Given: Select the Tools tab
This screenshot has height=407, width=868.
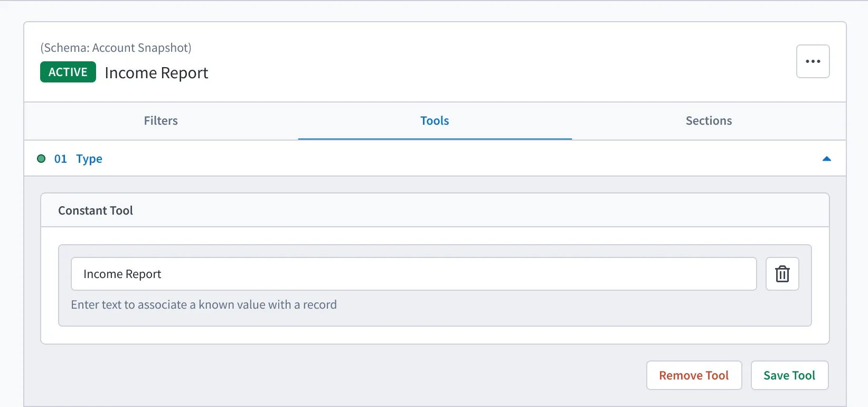Looking at the screenshot, I should click(435, 121).
